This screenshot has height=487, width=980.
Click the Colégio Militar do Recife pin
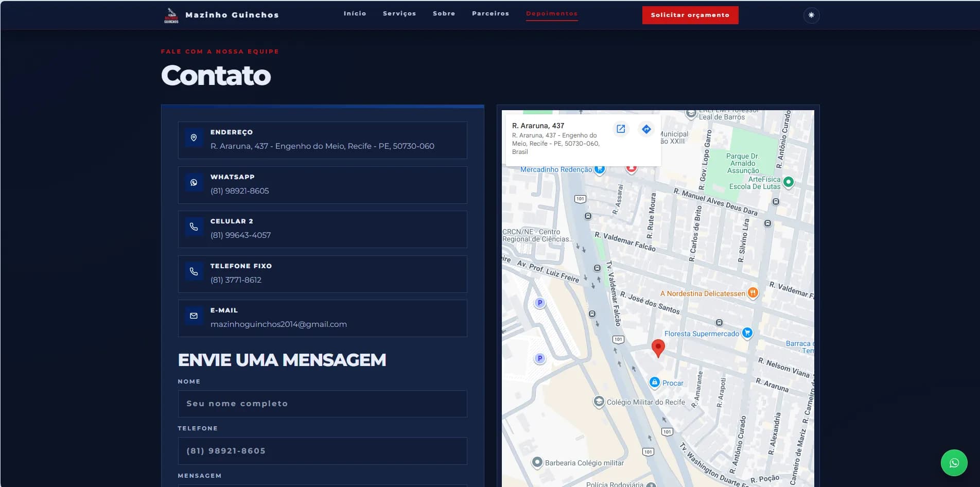(599, 402)
